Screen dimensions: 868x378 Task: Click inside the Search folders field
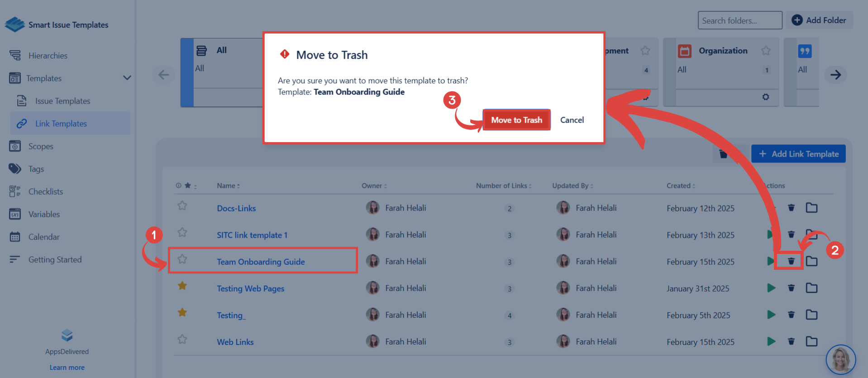coord(739,20)
